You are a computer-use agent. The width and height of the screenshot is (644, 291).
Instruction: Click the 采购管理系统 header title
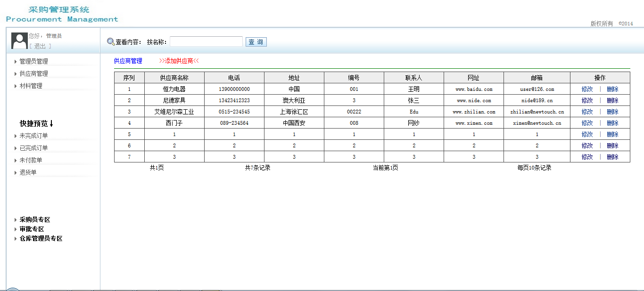click(x=59, y=9)
